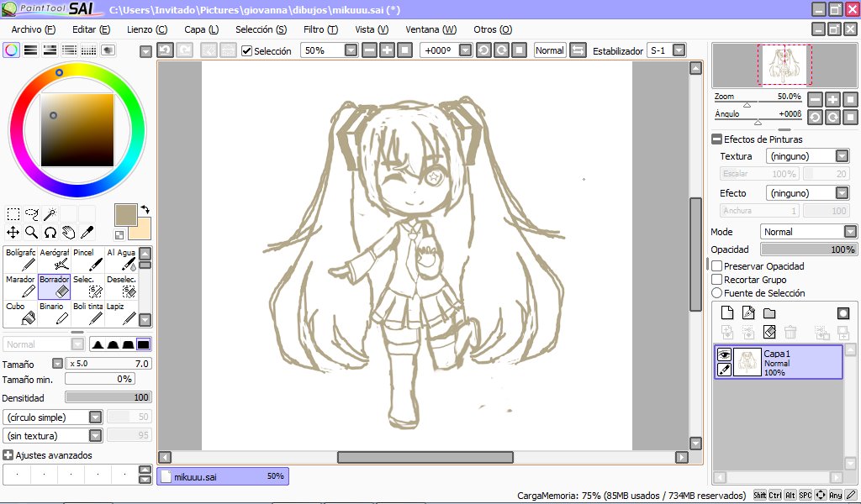
Task: Toggle the HSV slider panel
Action: pos(50,50)
